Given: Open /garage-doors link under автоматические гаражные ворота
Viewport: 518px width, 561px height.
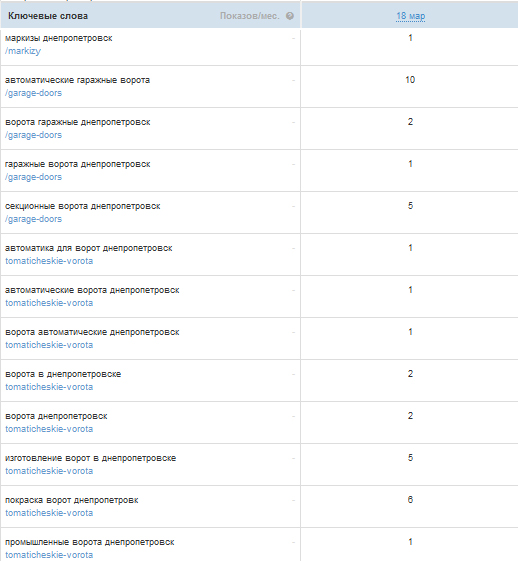Looking at the screenshot, I should point(33,93).
